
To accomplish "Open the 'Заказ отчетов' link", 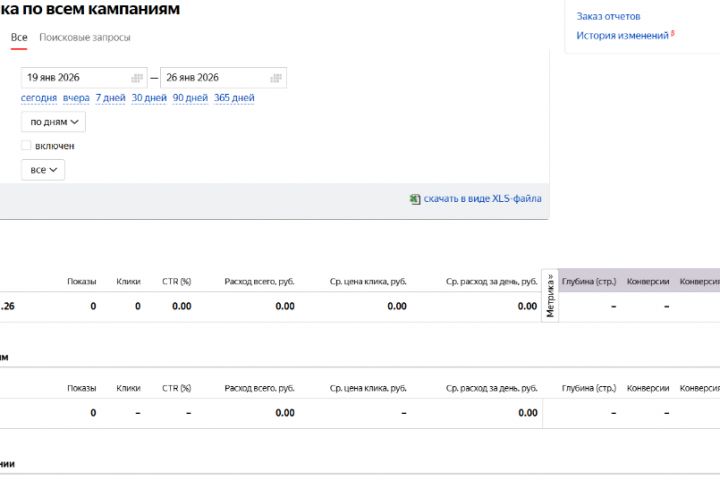I will (x=608, y=16).
